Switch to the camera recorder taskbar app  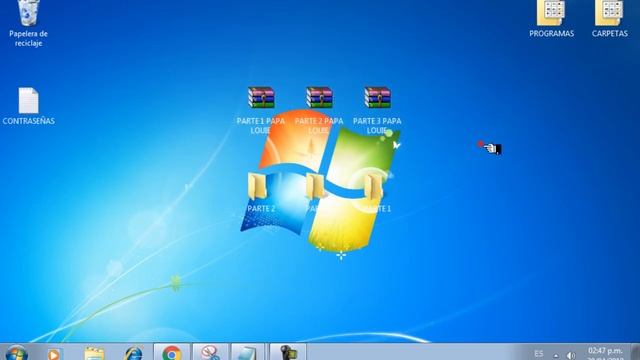[288, 353]
